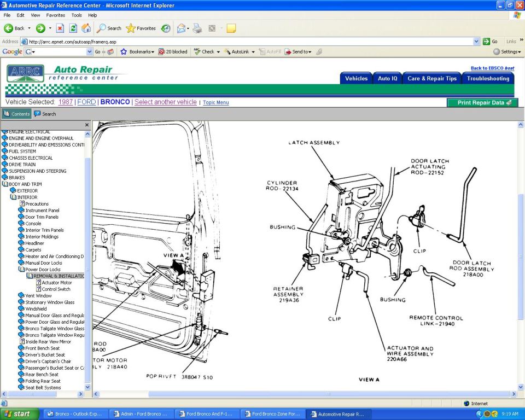
Task: Click the Print Repair Data button
Action: pyautogui.click(x=482, y=103)
